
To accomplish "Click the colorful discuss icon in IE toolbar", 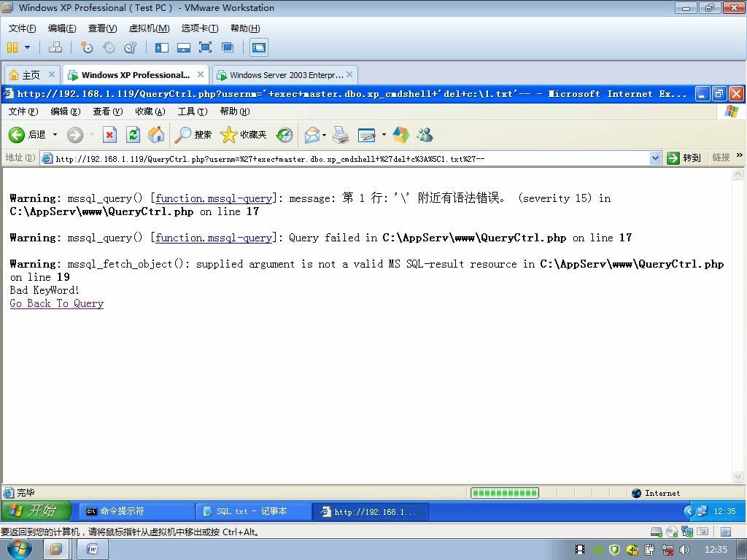I will 400,135.
